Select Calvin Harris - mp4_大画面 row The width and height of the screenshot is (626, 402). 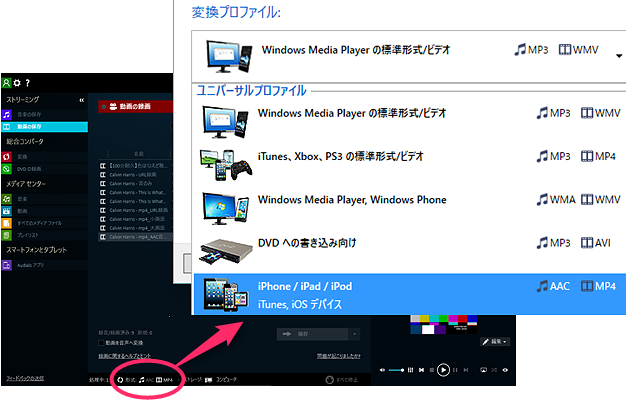coord(135,228)
